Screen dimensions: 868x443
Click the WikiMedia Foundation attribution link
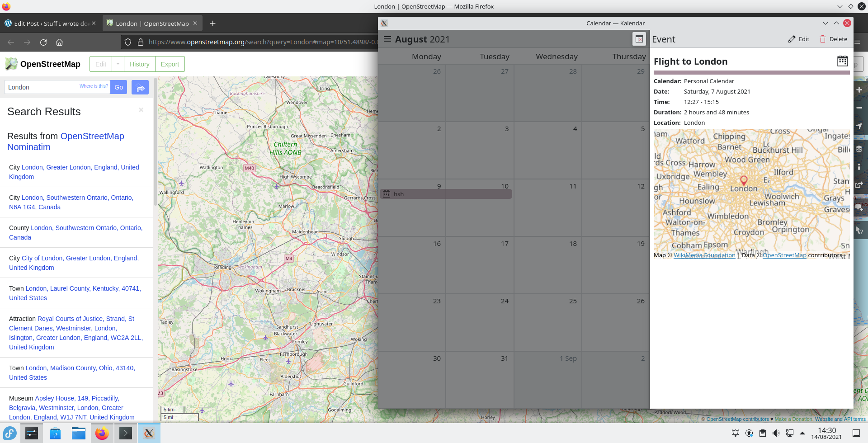click(704, 255)
